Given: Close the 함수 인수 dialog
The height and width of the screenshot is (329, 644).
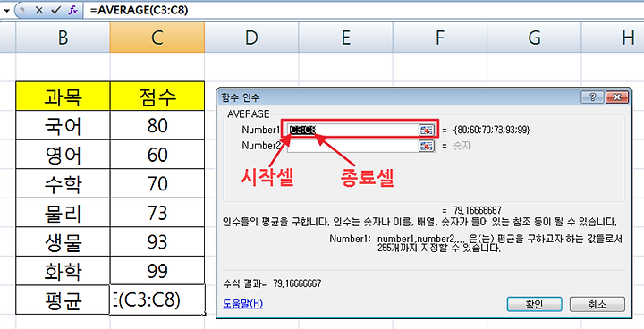Looking at the screenshot, I should pos(617,97).
